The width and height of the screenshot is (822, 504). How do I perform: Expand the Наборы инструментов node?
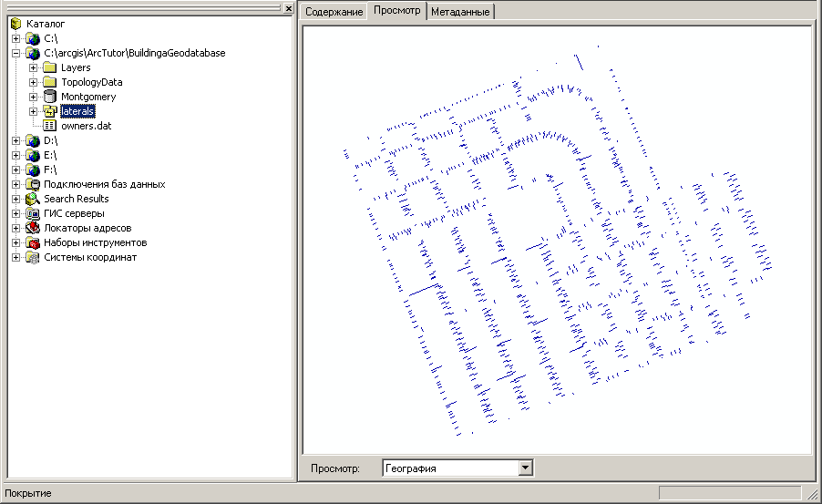tap(16, 242)
